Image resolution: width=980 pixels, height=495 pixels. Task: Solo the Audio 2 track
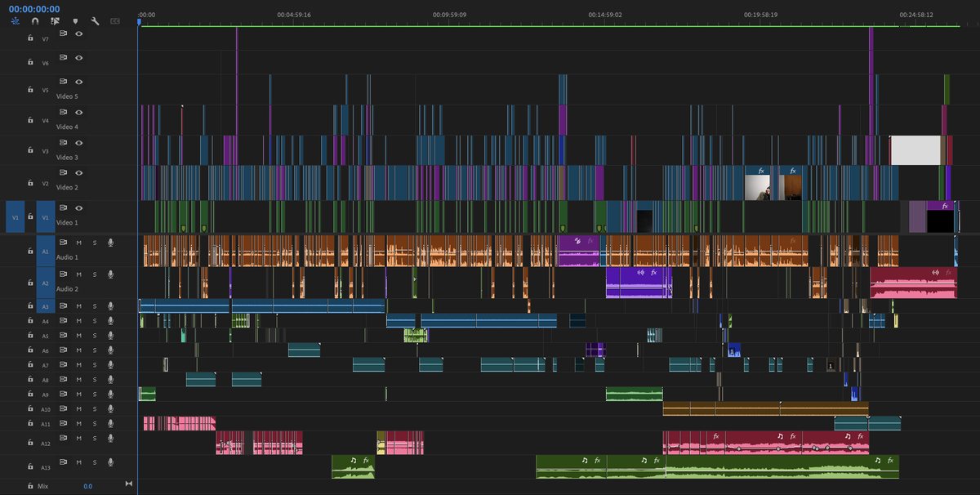94,274
